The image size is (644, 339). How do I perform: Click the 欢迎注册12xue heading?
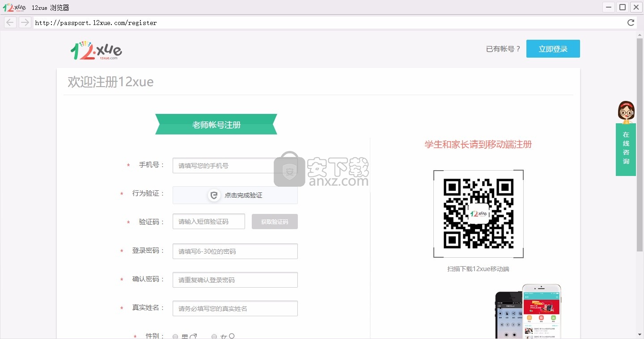point(110,82)
